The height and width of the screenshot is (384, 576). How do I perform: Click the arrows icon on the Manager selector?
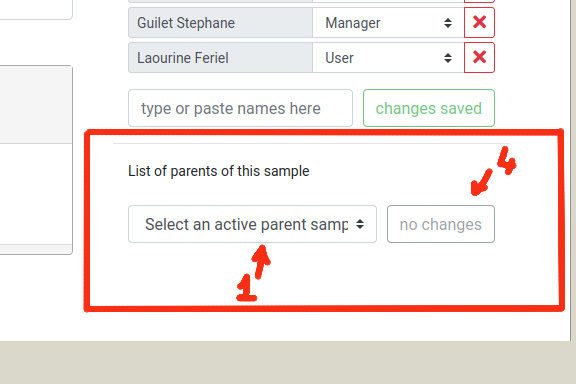tap(447, 23)
